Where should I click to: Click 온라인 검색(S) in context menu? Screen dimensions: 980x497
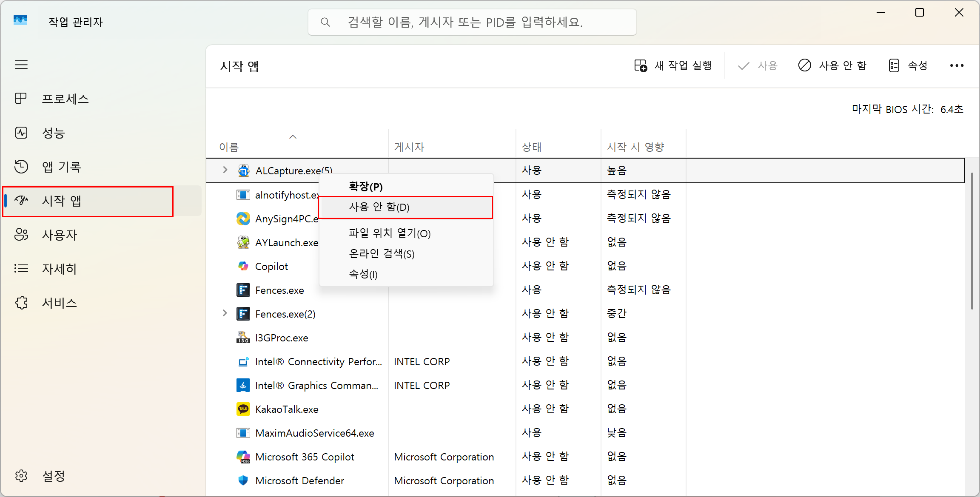coord(381,253)
